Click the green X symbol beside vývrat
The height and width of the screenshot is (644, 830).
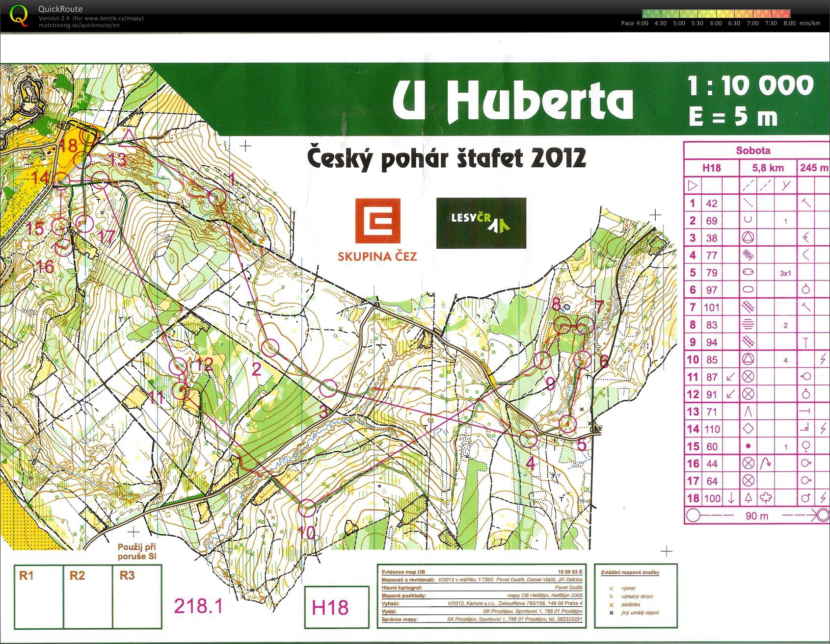click(x=611, y=589)
